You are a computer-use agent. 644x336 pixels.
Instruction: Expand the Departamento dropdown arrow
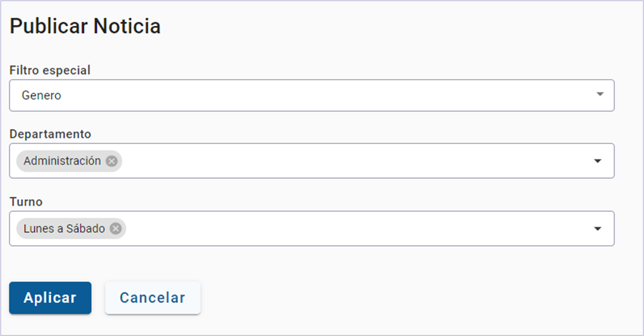(597, 161)
